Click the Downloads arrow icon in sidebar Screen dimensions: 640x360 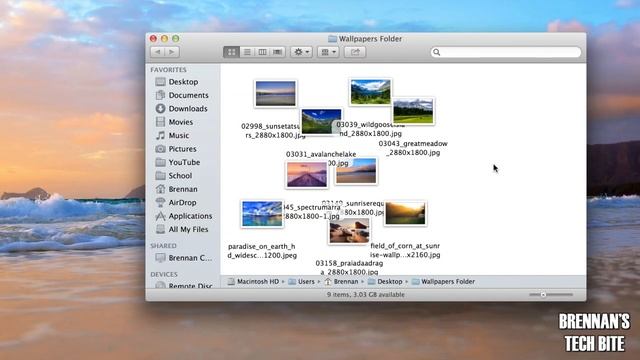tap(160, 109)
